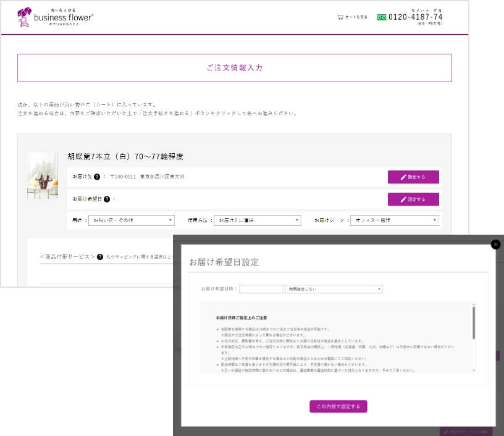Click the ご注文情報入力 heading banner
Viewport: 504px width, 436px height.
click(234, 68)
